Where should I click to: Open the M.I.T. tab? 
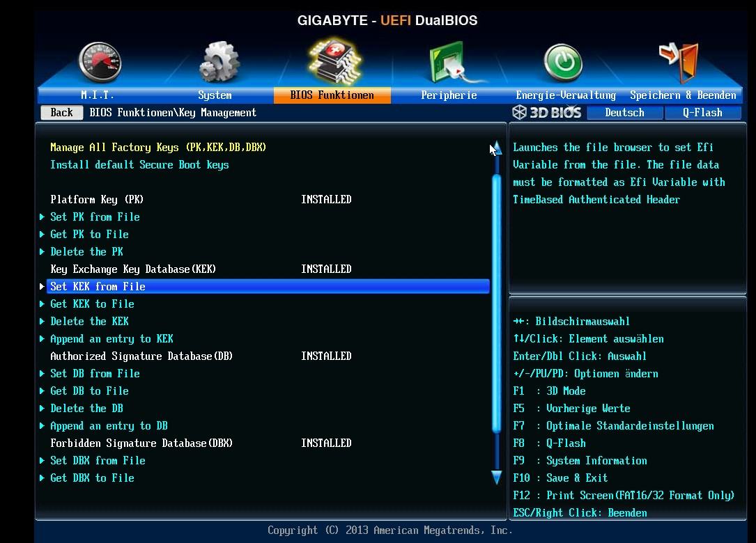(98, 95)
